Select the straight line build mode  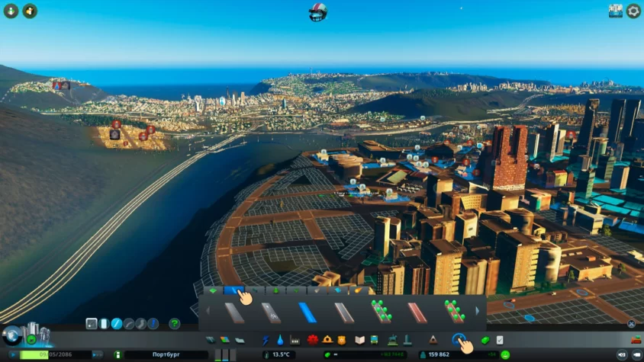117,324
